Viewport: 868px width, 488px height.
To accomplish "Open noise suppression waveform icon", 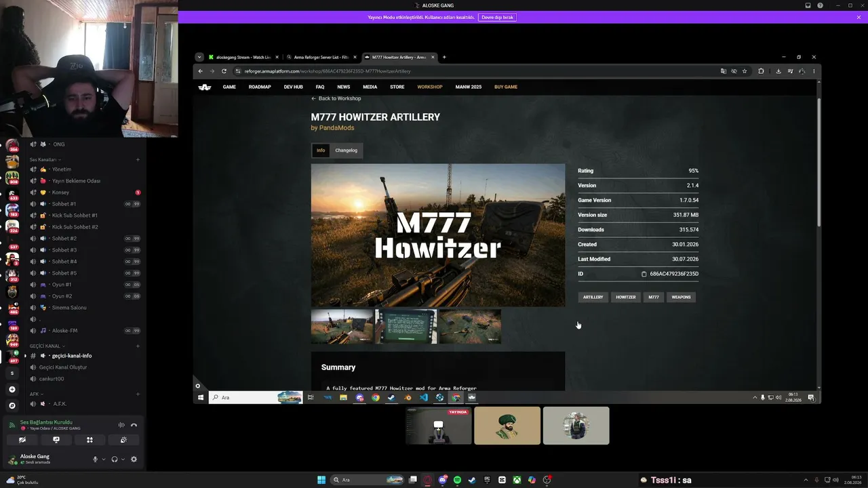I will click(121, 425).
